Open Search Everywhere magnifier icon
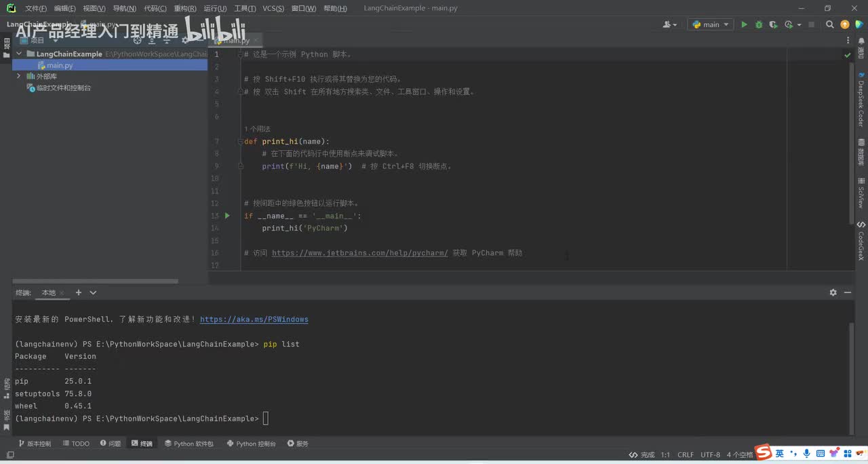 [830, 24]
